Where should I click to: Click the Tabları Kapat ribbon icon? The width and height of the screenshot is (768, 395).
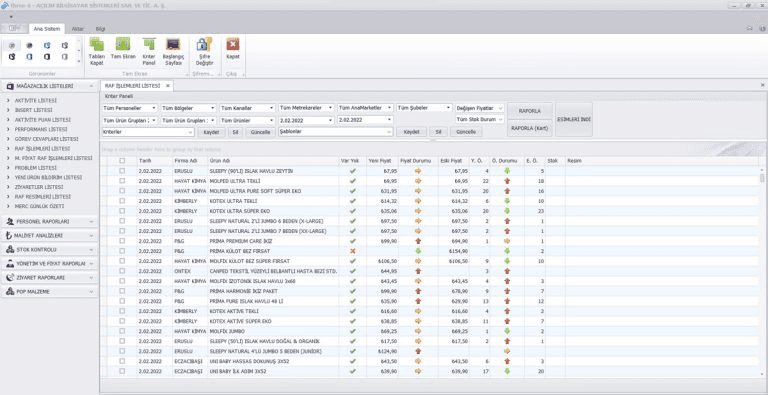(x=96, y=45)
